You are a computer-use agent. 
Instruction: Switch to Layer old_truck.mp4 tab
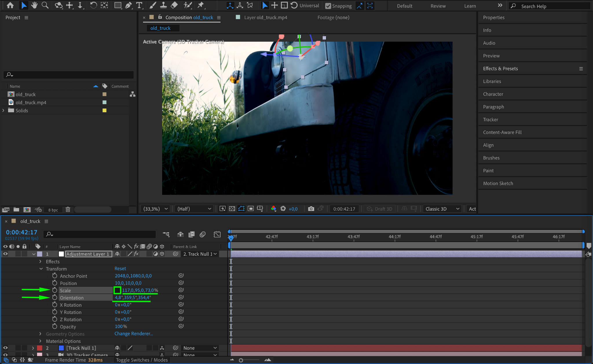click(x=265, y=17)
